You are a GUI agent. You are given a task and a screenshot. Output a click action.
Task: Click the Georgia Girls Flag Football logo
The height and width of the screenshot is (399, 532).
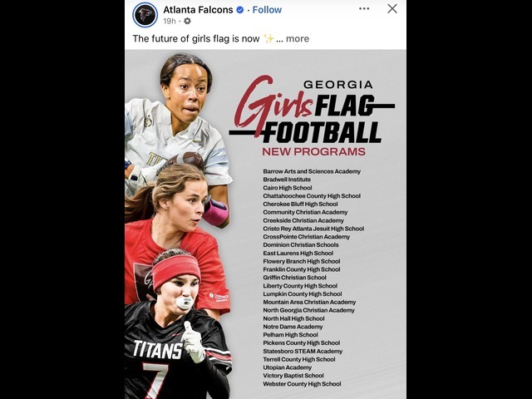[x=313, y=111]
